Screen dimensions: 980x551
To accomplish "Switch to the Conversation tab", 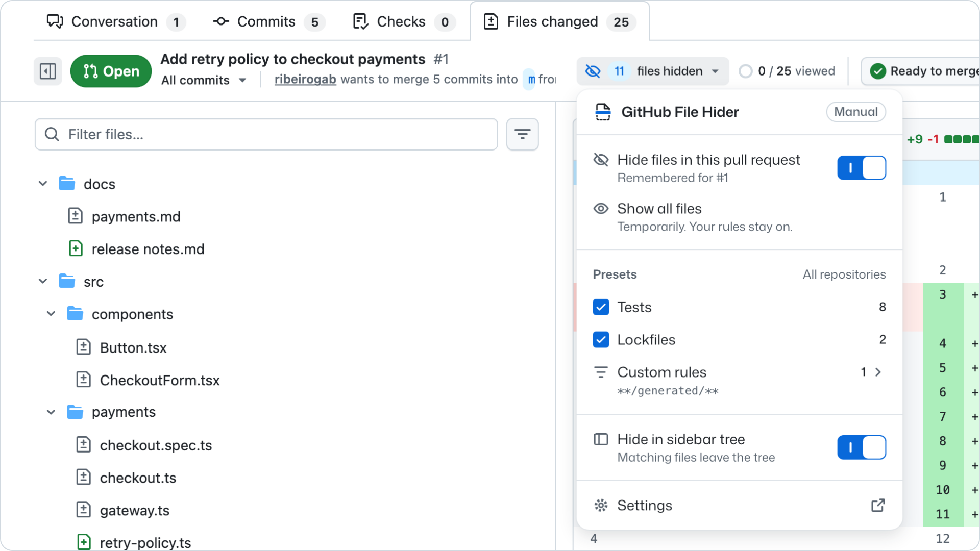I will (x=115, y=21).
